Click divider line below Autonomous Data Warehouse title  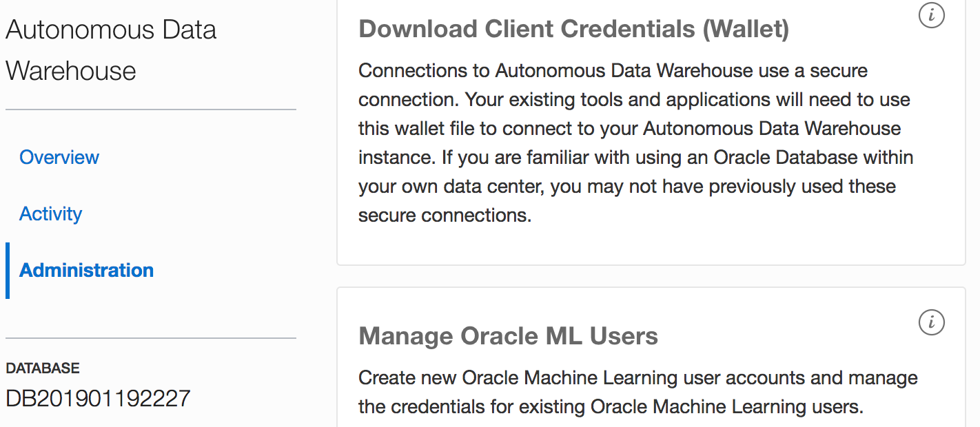150,110
